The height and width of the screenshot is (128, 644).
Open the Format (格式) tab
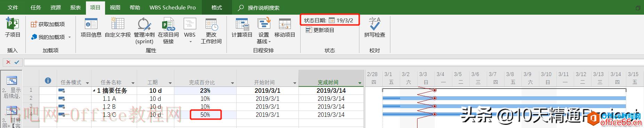pyautogui.click(x=217, y=7)
